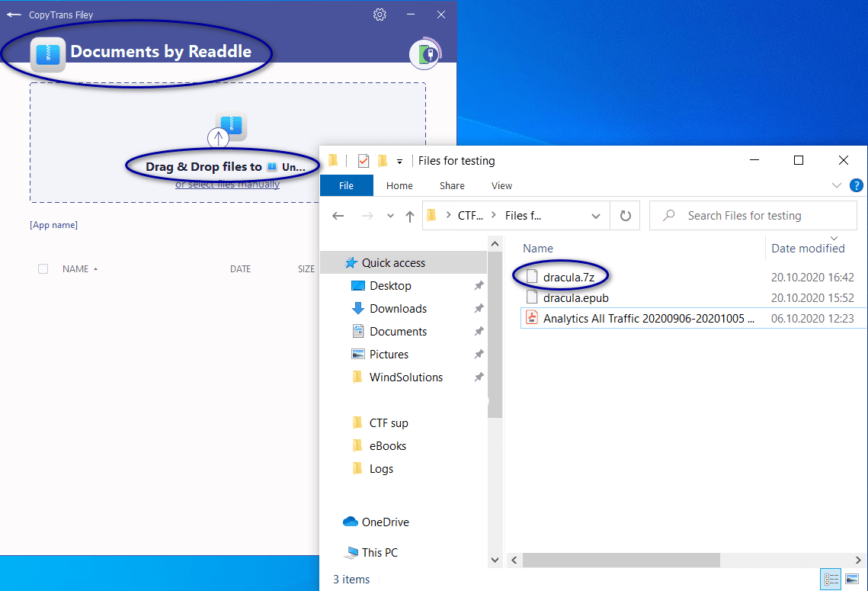Open eBooks folder in navigation pane
This screenshot has height=591, width=868.
tap(387, 446)
